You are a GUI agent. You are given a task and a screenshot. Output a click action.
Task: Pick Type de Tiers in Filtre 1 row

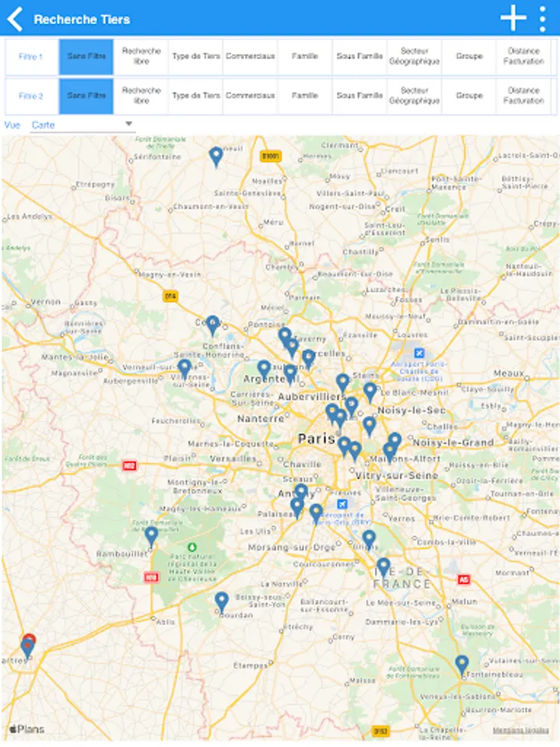click(196, 56)
